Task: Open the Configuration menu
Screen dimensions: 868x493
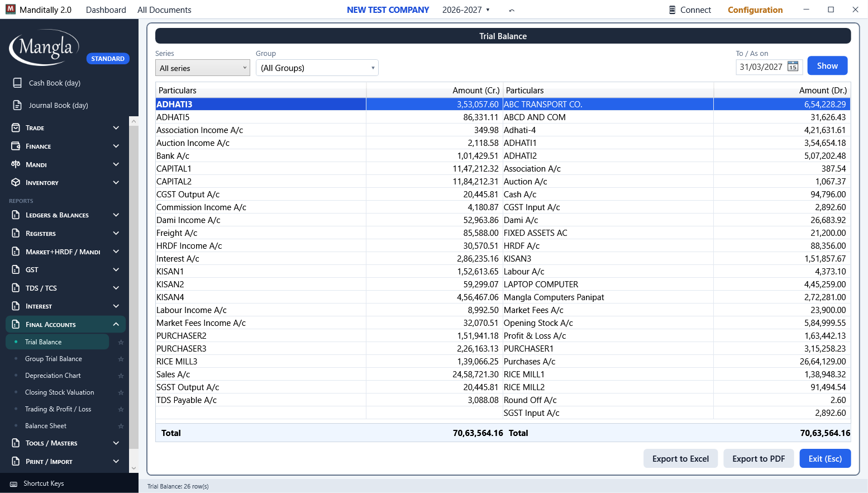Action: (755, 10)
